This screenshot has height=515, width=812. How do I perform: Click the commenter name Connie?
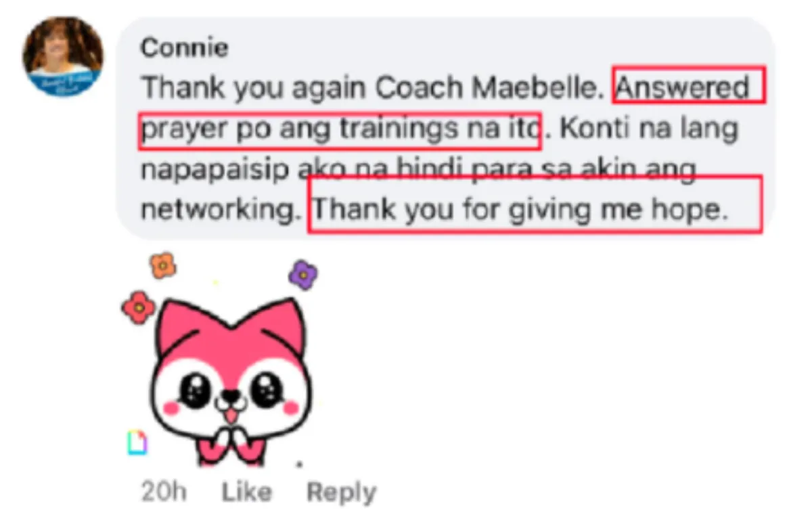pos(185,49)
